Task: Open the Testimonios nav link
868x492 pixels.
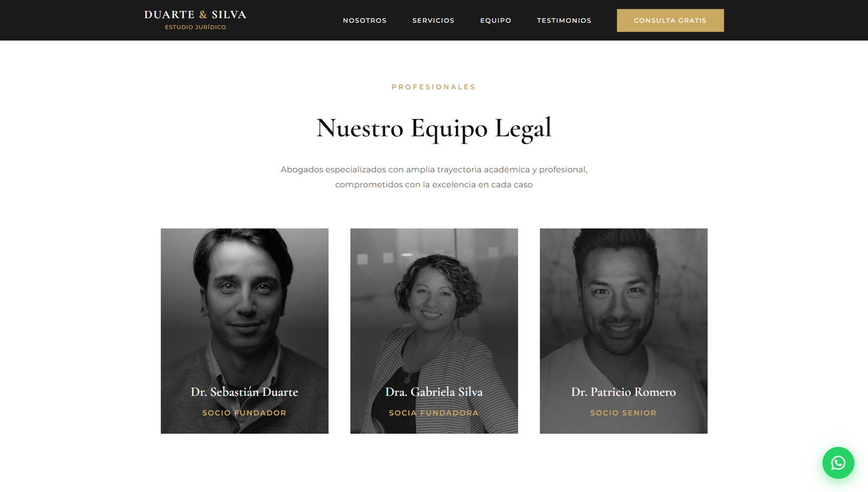Action: [x=564, y=21]
